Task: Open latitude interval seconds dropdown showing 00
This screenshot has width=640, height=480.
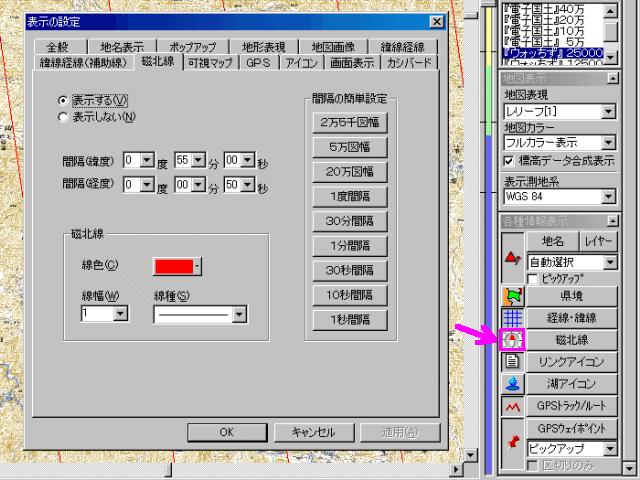Action: [248, 160]
